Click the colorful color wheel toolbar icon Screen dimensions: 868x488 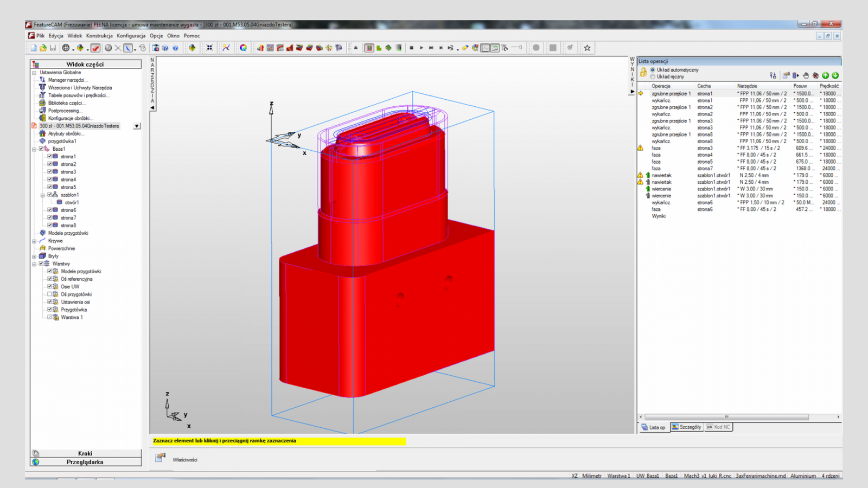pyautogui.click(x=243, y=48)
